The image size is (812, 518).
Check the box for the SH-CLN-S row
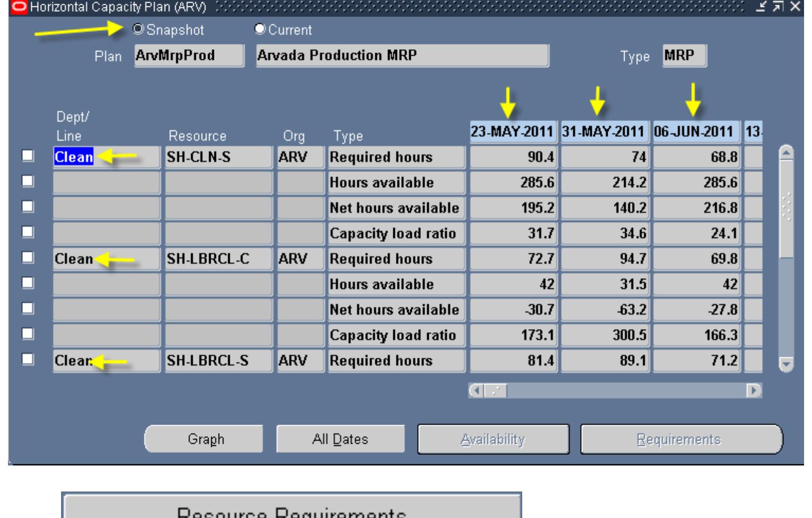coord(28,156)
